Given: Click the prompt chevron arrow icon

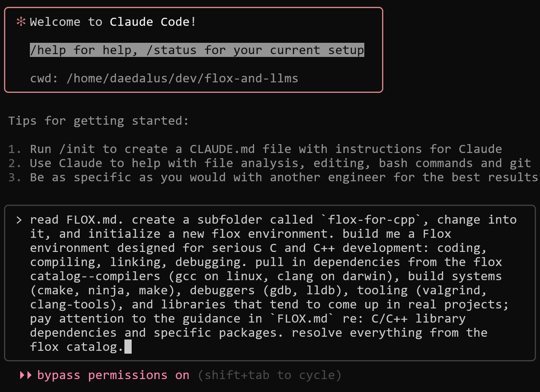Looking at the screenshot, I should click(19, 220).
